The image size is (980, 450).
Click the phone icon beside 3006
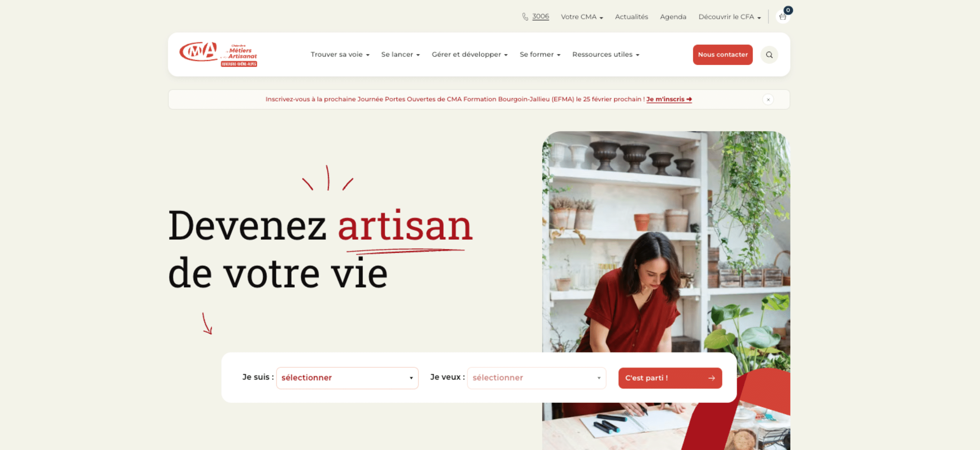coord(525,17)
